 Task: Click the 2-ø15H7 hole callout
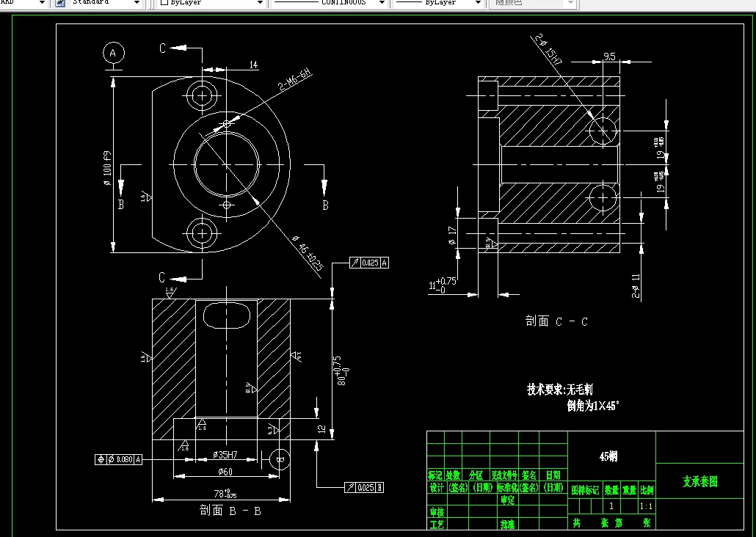coord(549,50)
